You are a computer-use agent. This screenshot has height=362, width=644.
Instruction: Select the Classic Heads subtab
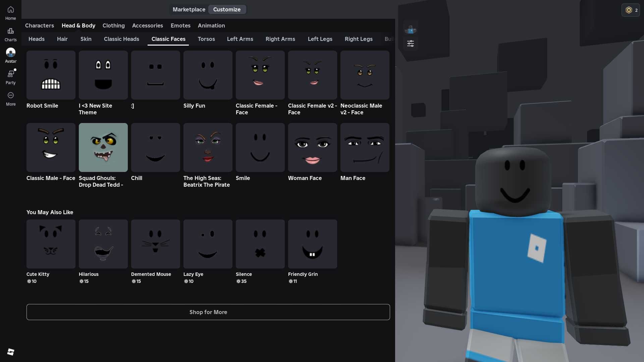pyautogui.click(x=121, y=39)
